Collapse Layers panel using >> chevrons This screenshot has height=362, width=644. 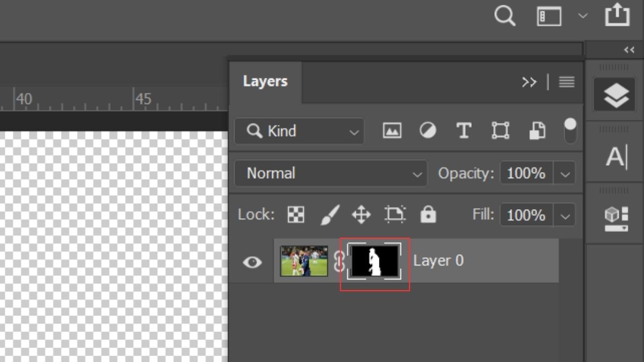pos(529,82)
